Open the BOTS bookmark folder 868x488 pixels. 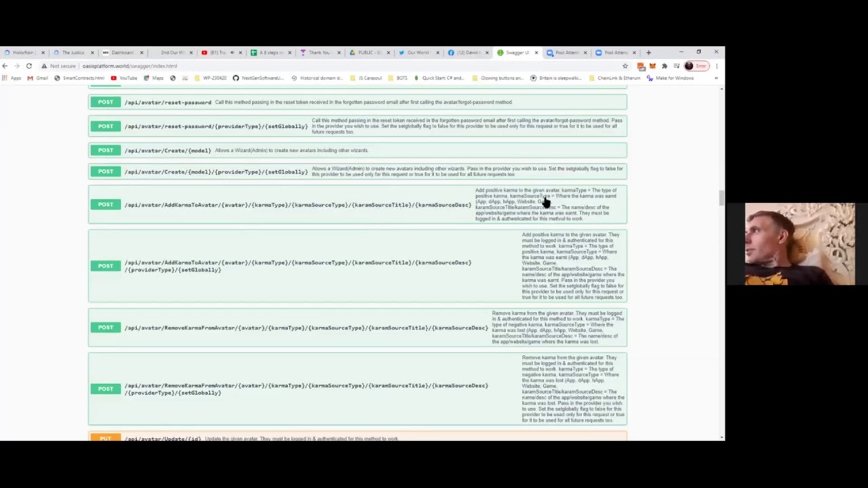[x=398, y=78]
